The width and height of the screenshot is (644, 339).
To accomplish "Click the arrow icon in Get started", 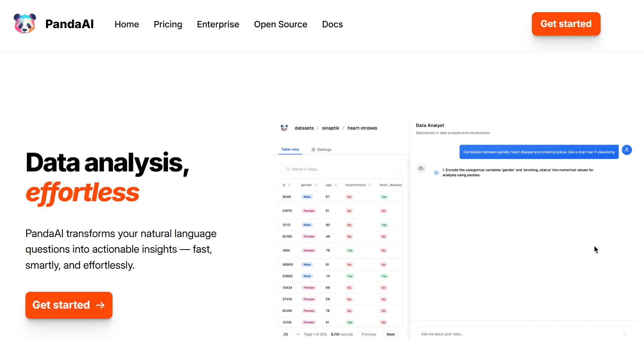I will (x=100, y=305).
